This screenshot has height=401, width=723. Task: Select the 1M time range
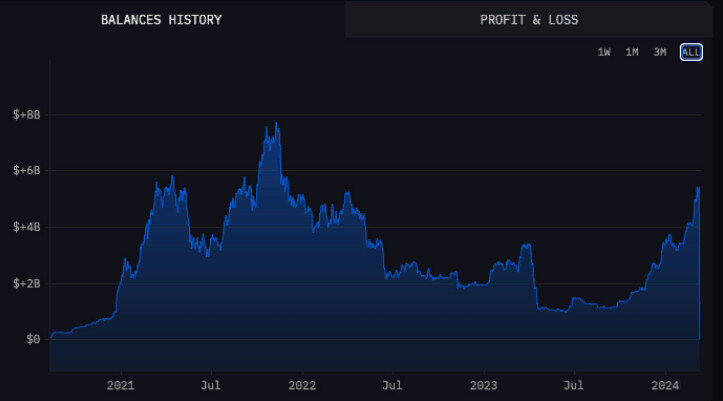(632, 52)
